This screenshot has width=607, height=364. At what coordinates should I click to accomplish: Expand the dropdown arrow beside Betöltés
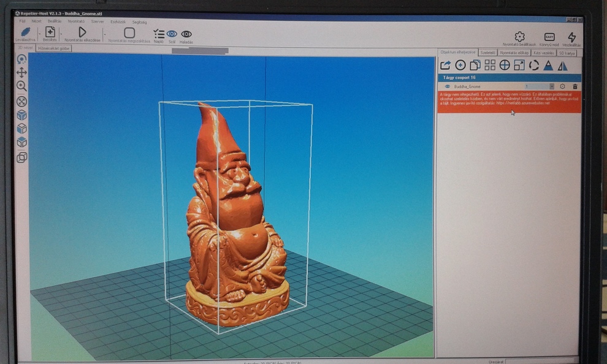pos(59,34)
